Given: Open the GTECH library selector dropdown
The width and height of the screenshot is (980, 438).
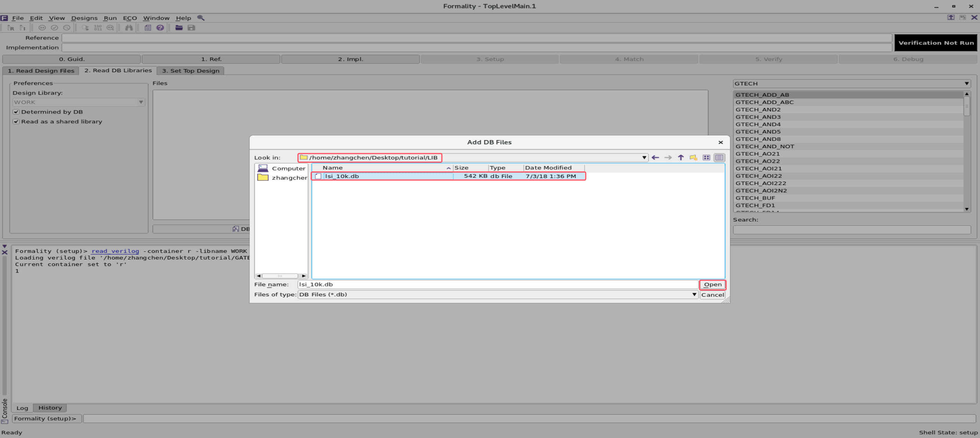Looking at the screenshot, I should (x=966, y=83).
